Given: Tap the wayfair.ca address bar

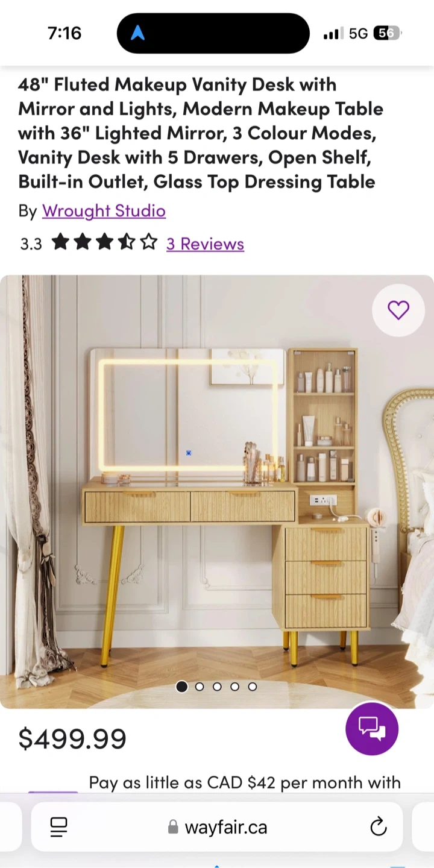Looking at the screenshot, I should [217, 827].
